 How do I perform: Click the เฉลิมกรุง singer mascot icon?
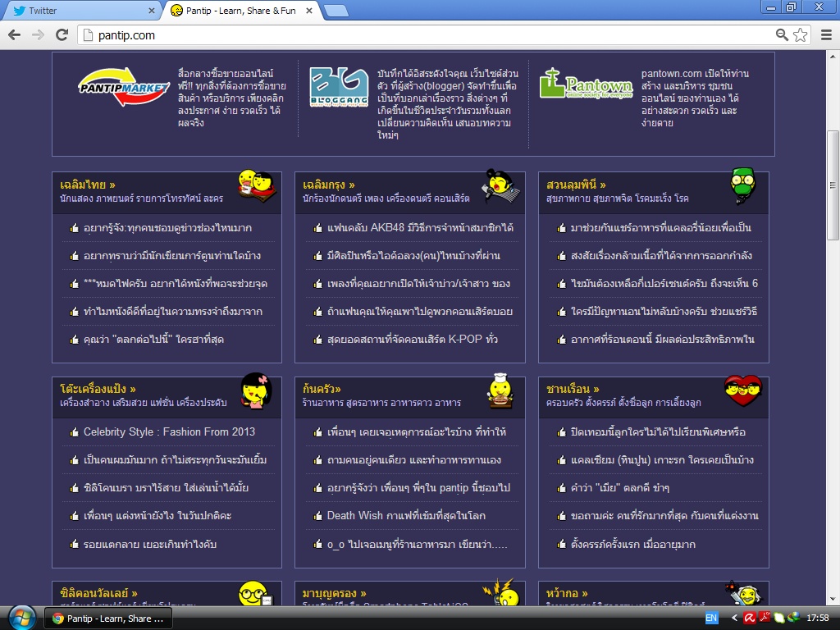pyautogui.click(x=500, y=185)
